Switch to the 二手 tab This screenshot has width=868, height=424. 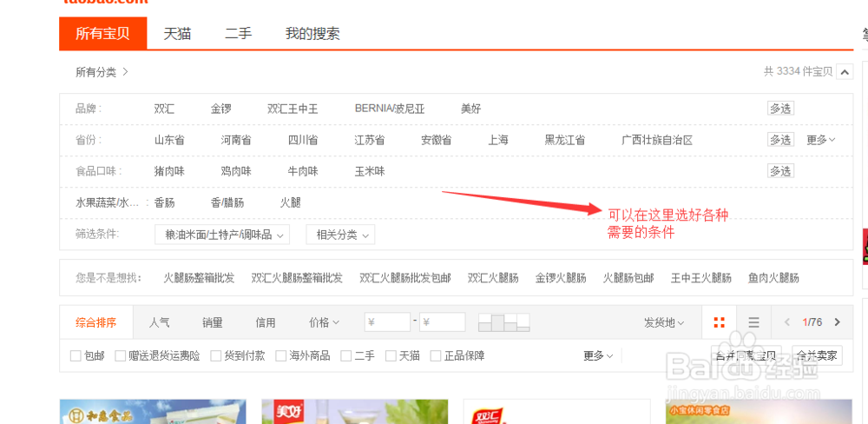(x=239, y=33)
